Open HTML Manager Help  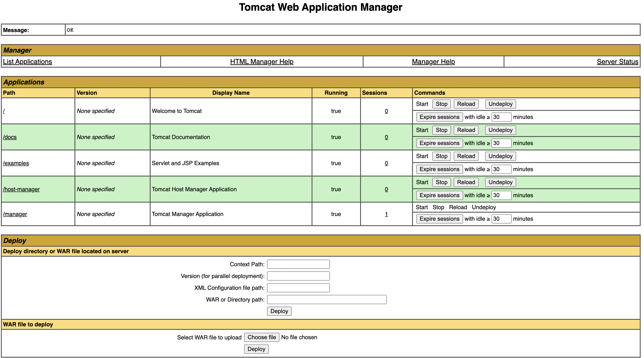tap(261, 62)
